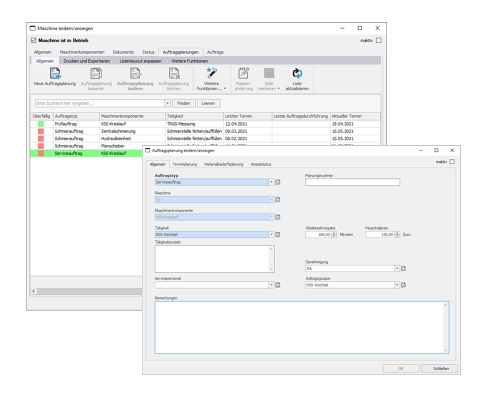
Task: Expand the Auftragsgruppe dropdown
Action: [397, 285]
